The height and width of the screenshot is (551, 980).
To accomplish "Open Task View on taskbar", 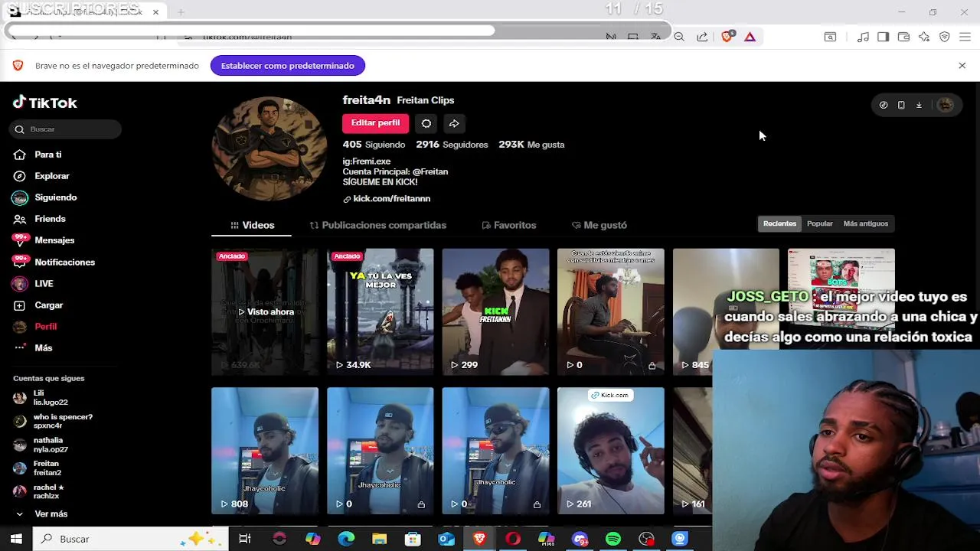I will (245, 539).
